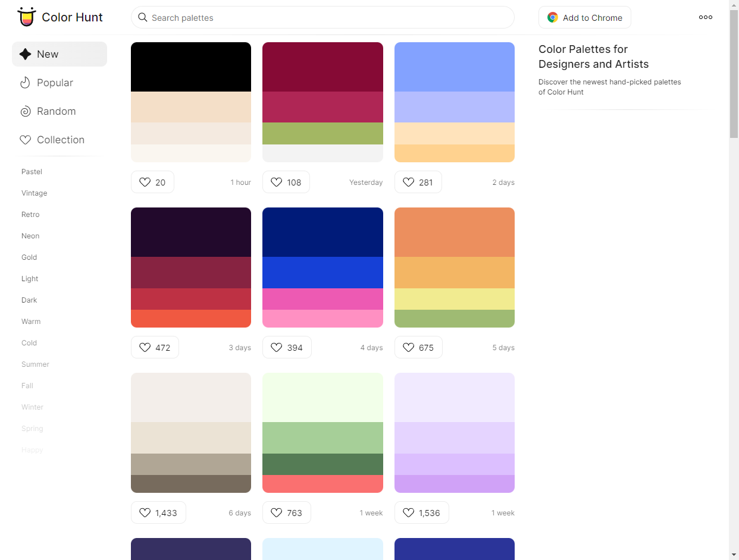Focus the Search palettes input field
739x560 pixels.
coord(327,18)
